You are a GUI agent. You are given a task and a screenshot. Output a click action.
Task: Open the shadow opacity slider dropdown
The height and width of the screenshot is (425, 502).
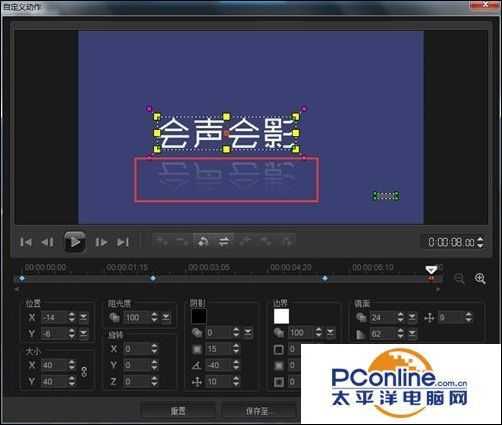click(x=248, y=333)
